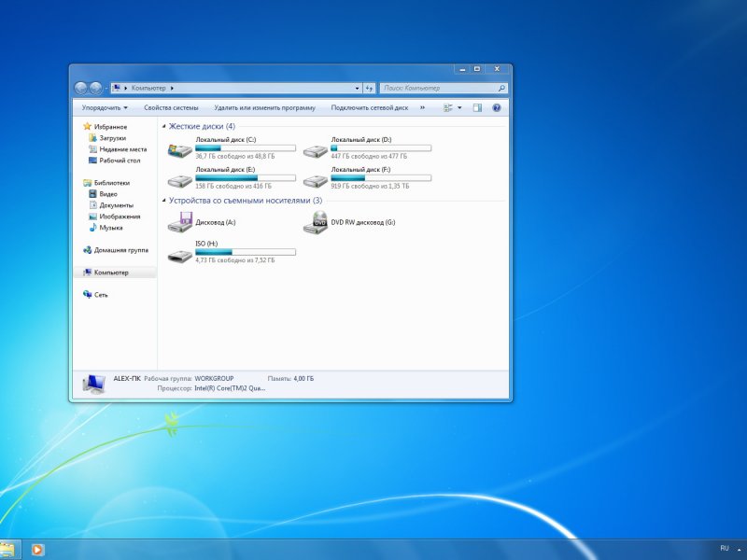The image size is (747, 560).
Task: Click the Документы library icon
Action: pos(92,205)
